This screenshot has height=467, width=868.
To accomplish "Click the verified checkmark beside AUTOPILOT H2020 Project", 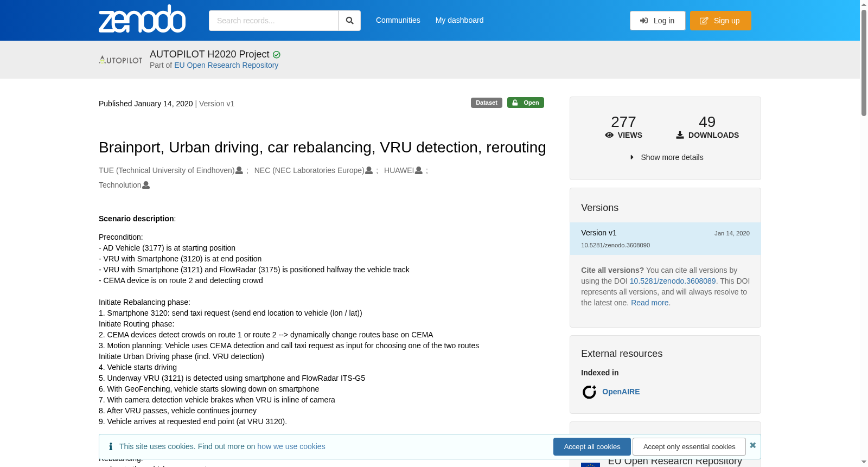I will pyautogui.click(x=277, y=55).
